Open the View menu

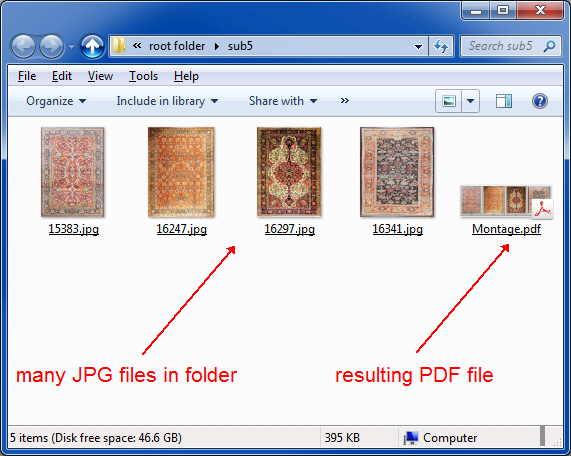[x=100, y=76]
